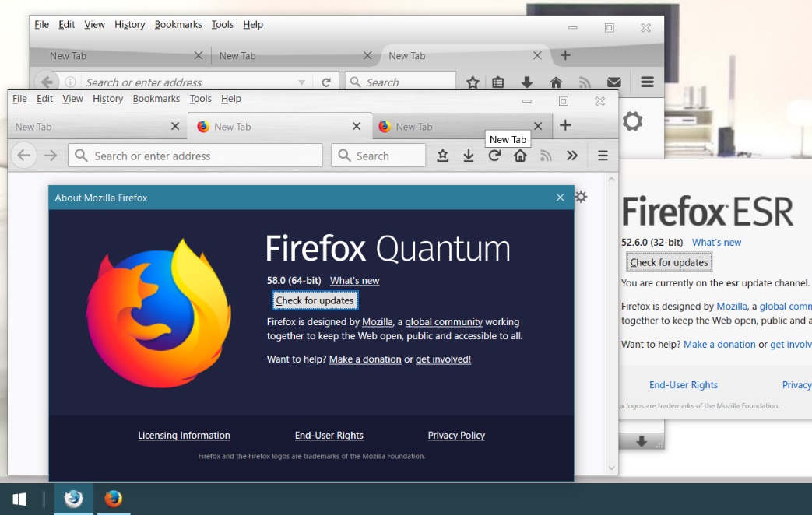This screenshot has height=515, width=812.
Task: Reload the page in the Firefox ESR window
Action: pos(326,82)
